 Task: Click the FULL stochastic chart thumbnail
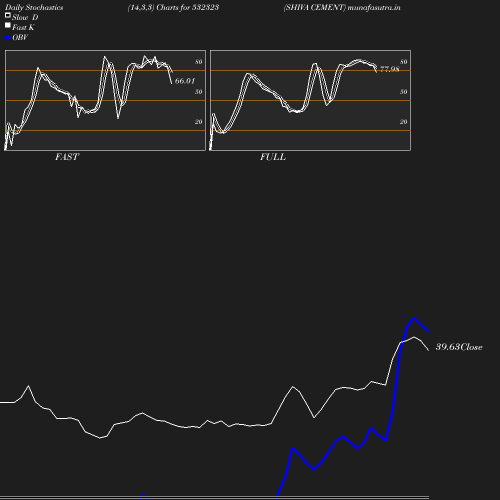pos(310,100)
